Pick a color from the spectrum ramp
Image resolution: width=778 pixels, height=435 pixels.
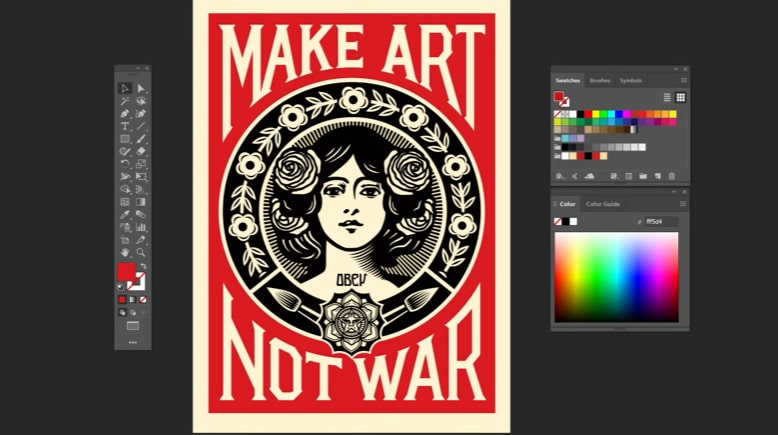pos(616,277)
